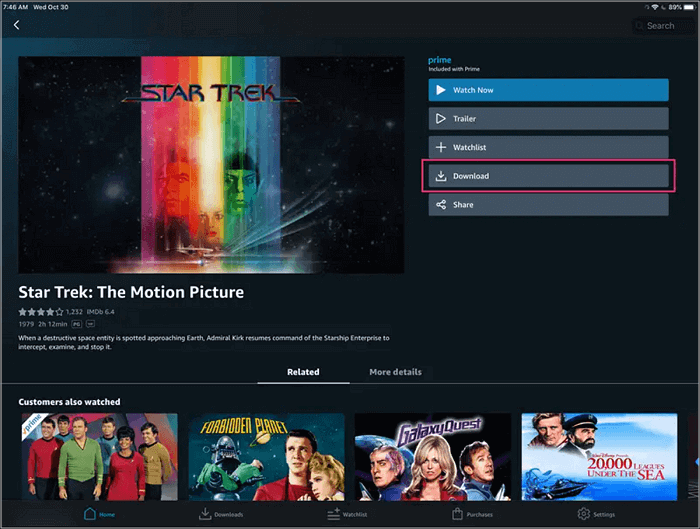
Task: Open Purchases in bottom navigation
Action: (x=472, y=514)
